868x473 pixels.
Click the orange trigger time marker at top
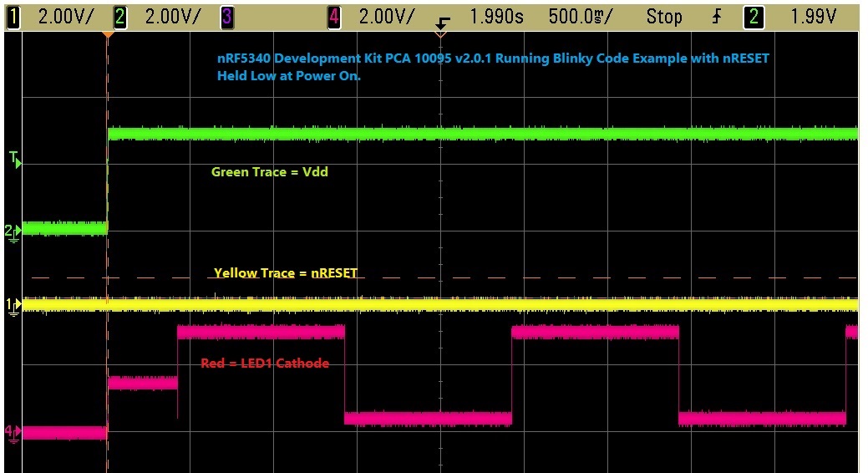pos(109,35)
